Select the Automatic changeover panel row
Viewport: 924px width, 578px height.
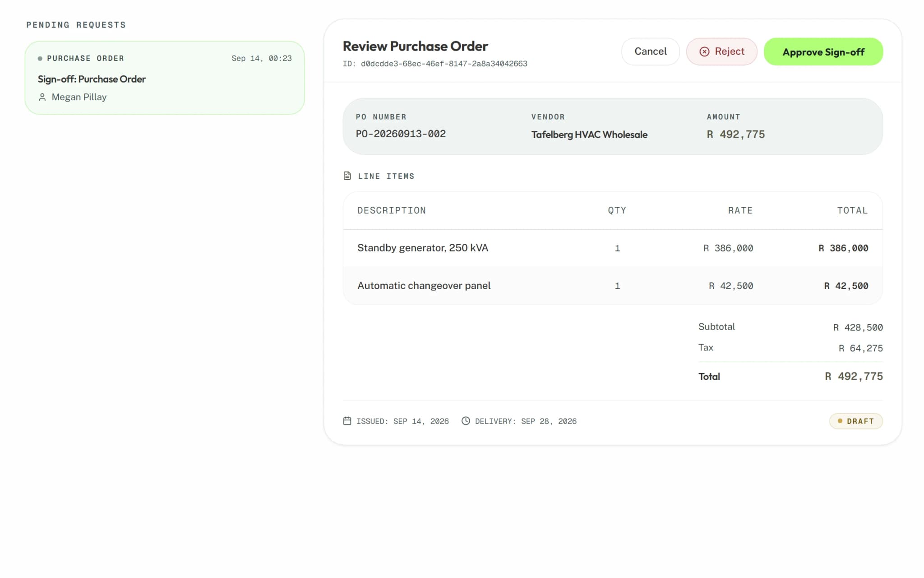tap(613, 286)
